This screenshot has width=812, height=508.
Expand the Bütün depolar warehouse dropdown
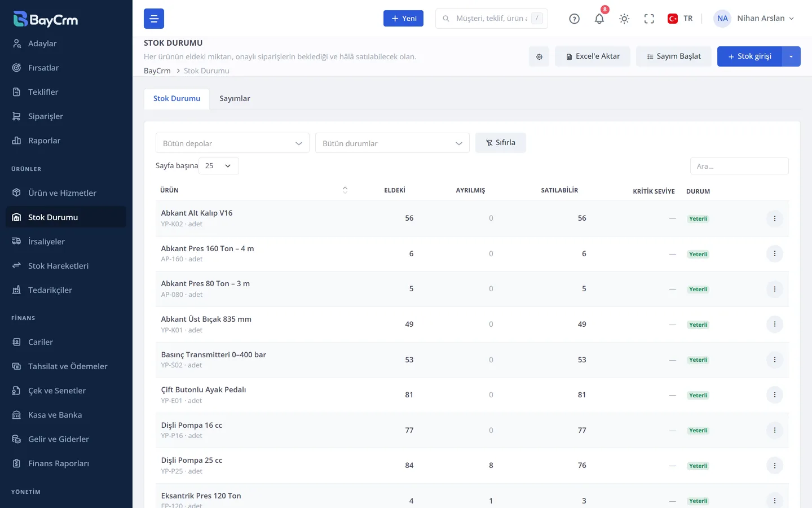[232, 143]
